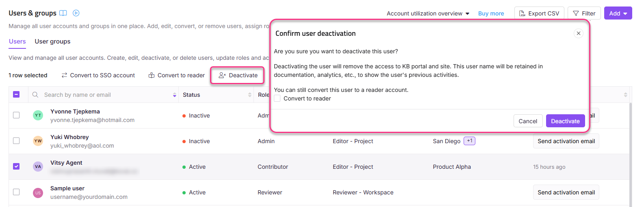
Task: Check the box for Sample user
Action: point(16,192)
